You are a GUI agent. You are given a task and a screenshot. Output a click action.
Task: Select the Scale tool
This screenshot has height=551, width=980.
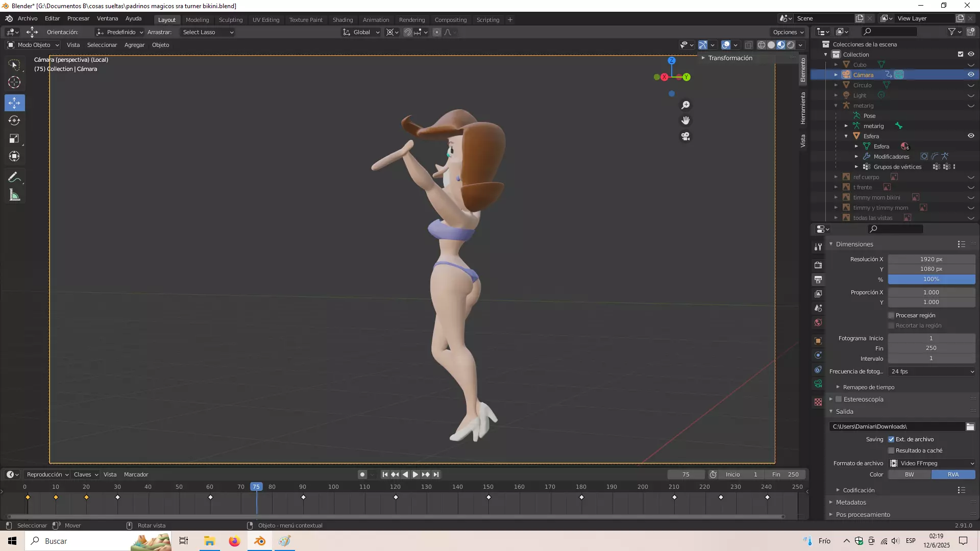[14, 139]
